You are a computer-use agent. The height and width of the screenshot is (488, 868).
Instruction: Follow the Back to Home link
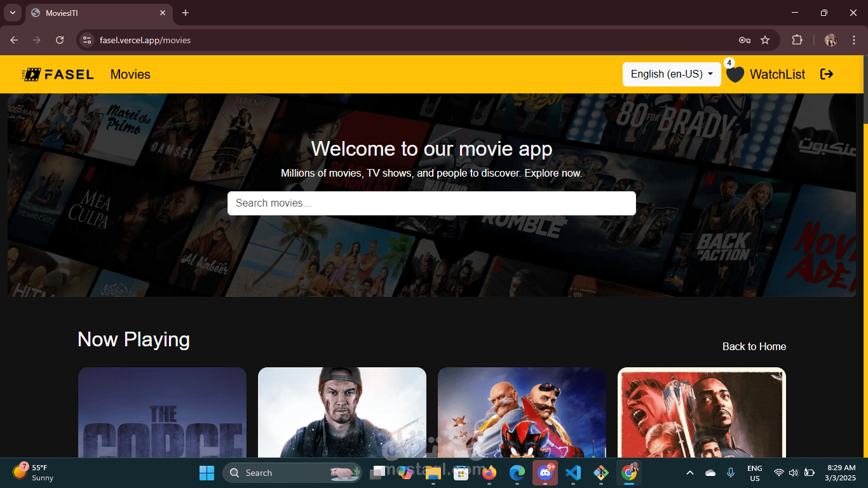[754, 346]
